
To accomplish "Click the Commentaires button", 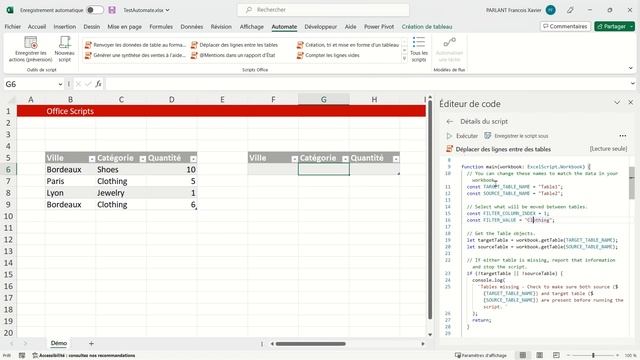I will click(565, 27).
